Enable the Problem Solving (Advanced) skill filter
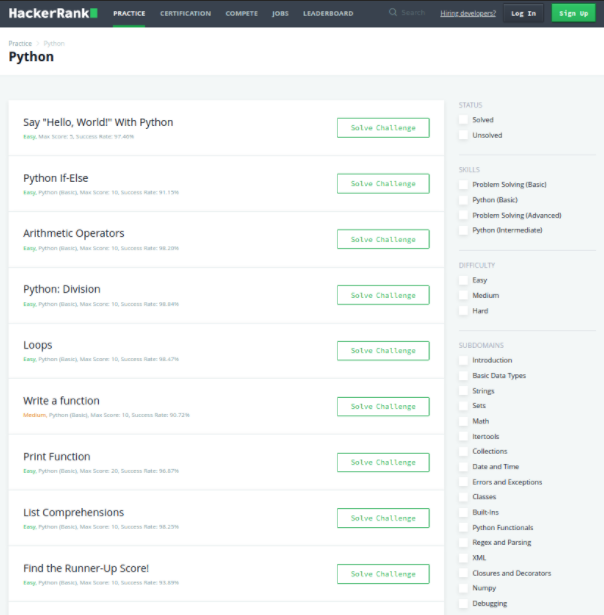This screenshot has height=615, width=604. pos(464,215)
